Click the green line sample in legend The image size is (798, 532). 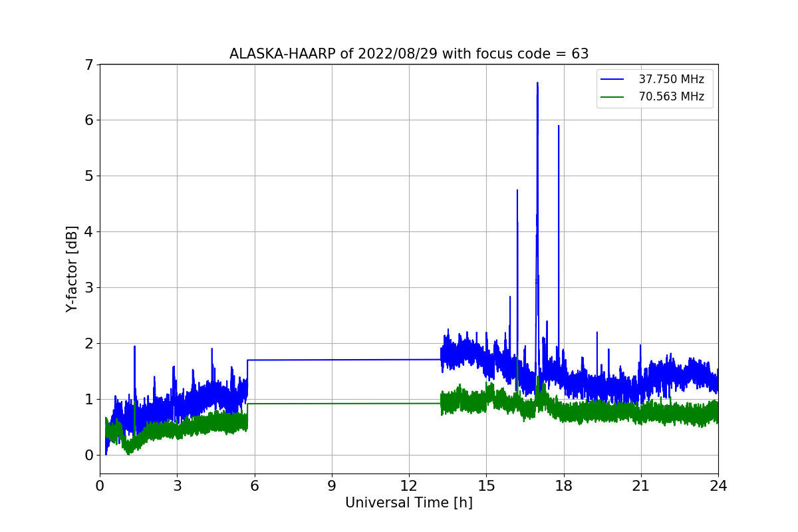tap(612, 96)
